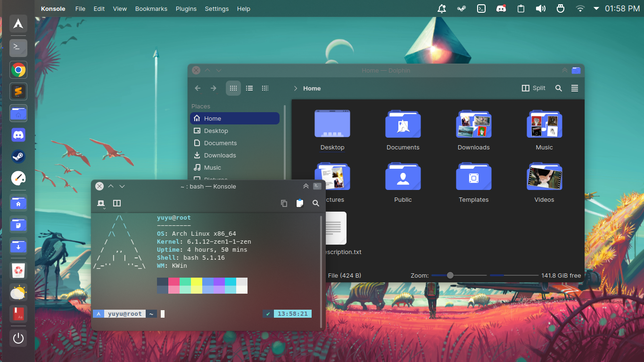Launch Sublime Text from the dock
The image size is (644, 362).
click(18, 91)
